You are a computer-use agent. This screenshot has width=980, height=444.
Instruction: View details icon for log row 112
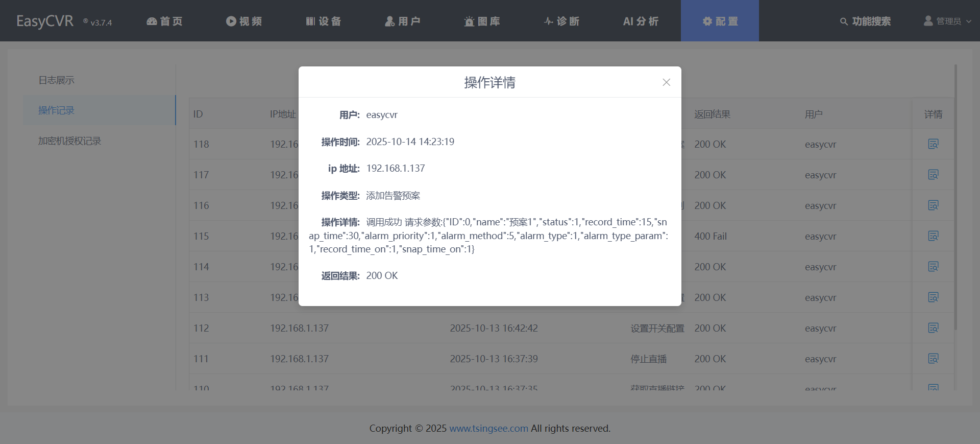[933, 328]
